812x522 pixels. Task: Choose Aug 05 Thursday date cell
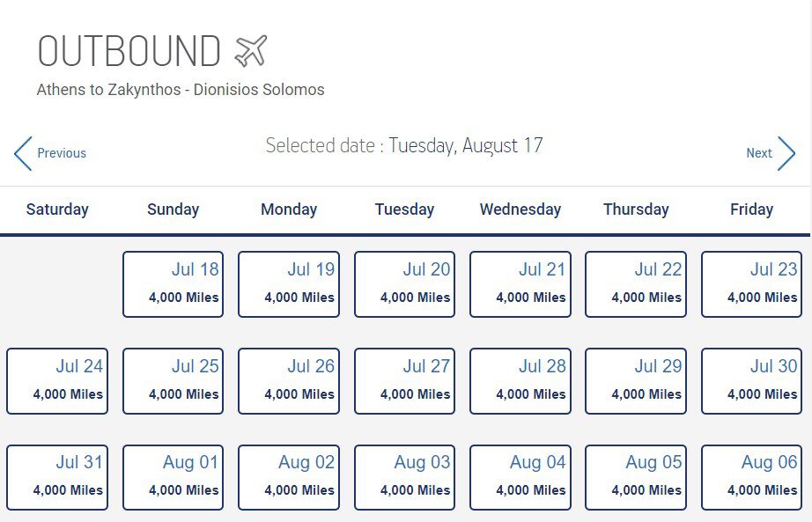tap(635, 477)
